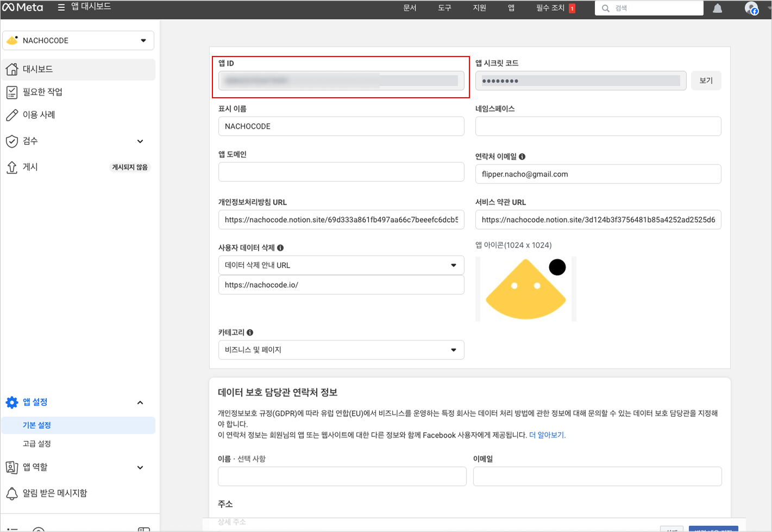Screen dimensions: 772x532
Task: Click the data protection officer 이메일 field
Action: pyautogui.click(x=598, y=477)
